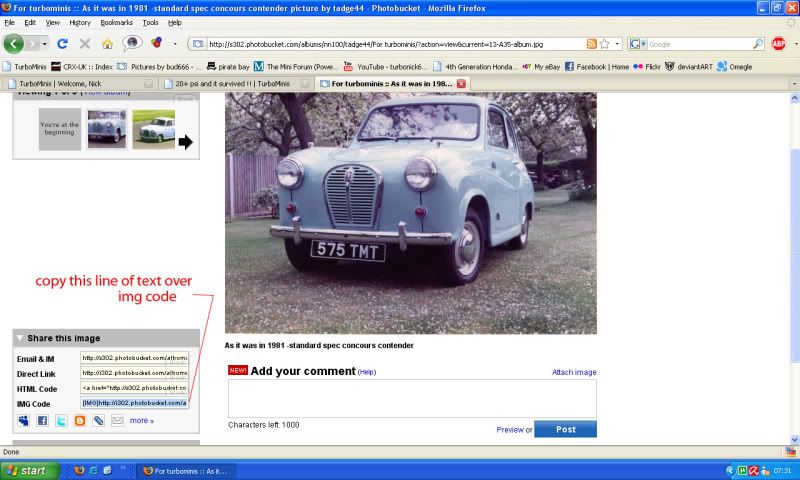Bookmark this page with the star icon
The height and width of the screenshot is (480, 800).
point(605,44)
